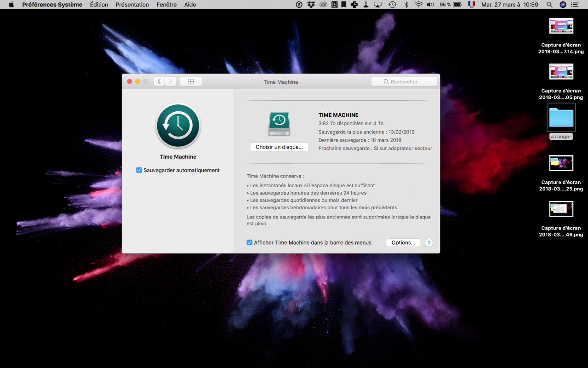Viewport: 588px width, 368px height.
Task: Click the 'Time Machine conserve :' heading
Action: (x=275, y=176)
